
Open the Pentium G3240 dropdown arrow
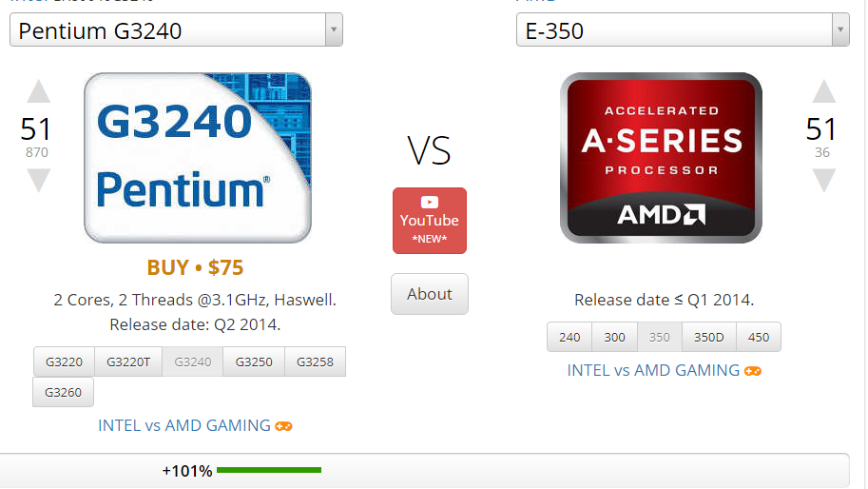[x=334, y=29]
